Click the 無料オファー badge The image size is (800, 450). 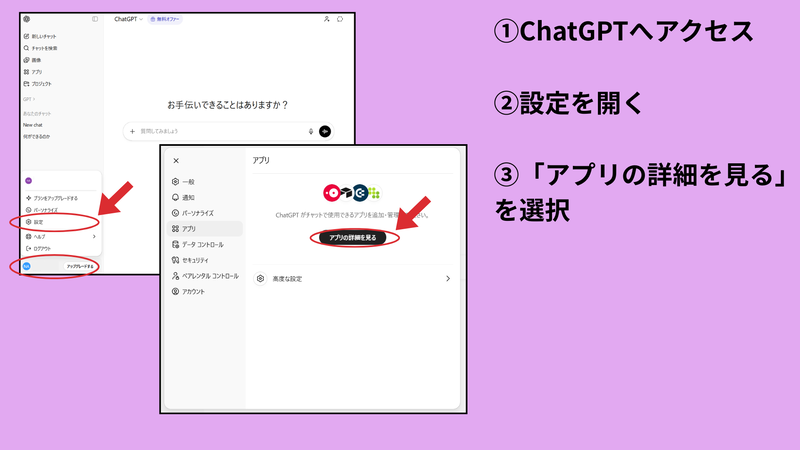[x=165, y=19]
